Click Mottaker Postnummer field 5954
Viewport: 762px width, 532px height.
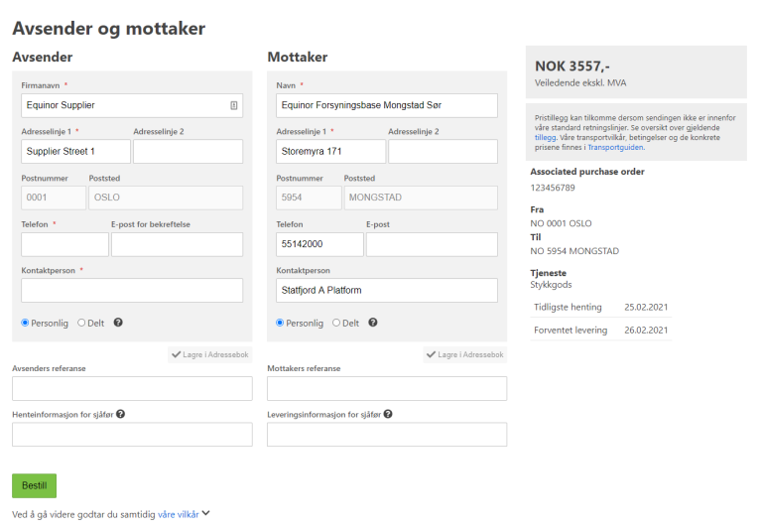[309, 198]
